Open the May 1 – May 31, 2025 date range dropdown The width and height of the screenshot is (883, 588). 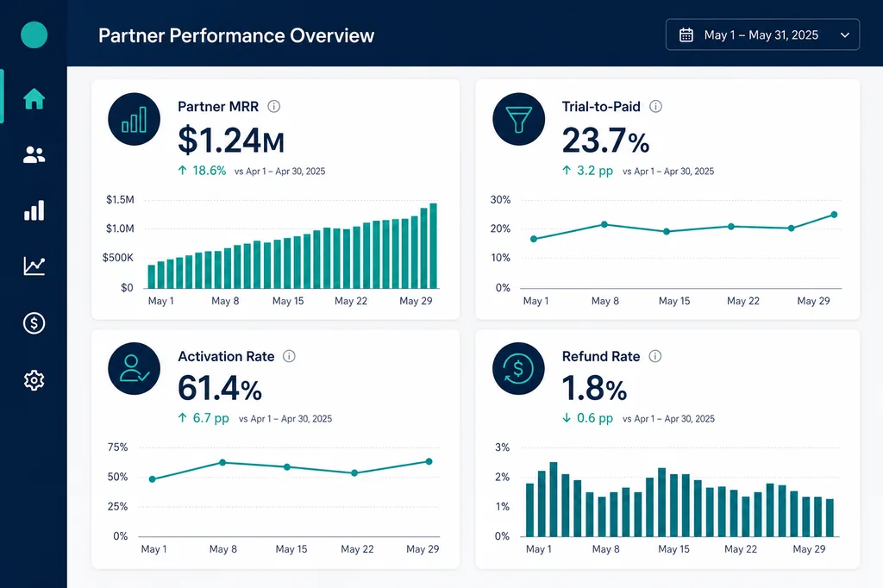click(x=762, y=35)
